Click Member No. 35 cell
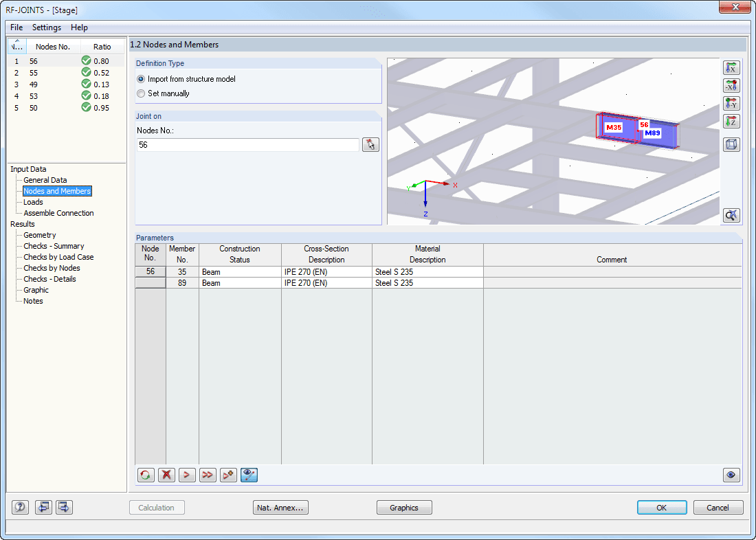Viewport: 756px width, 540px height. click(182, 272)
